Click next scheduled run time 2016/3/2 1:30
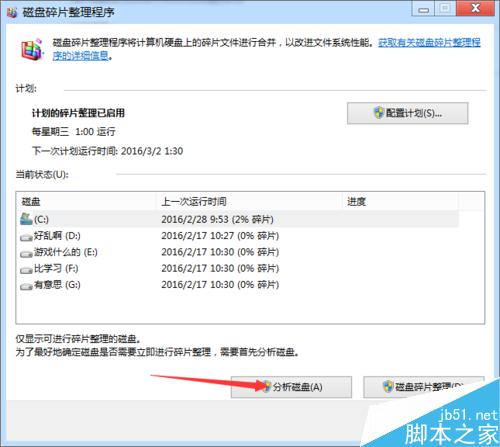Viewport: 500px width, 447px height. click(x=152, y=151)
